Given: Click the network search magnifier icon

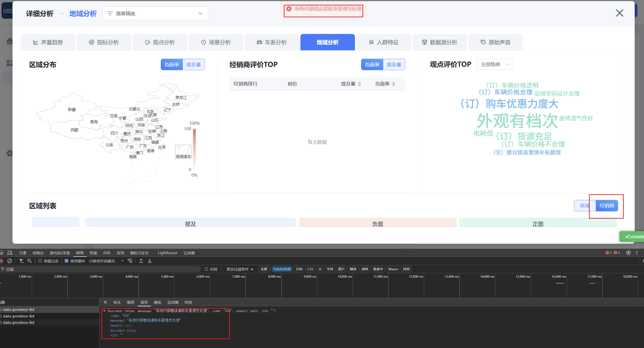Looking at the screenshot, I should [x=30, y=261].
